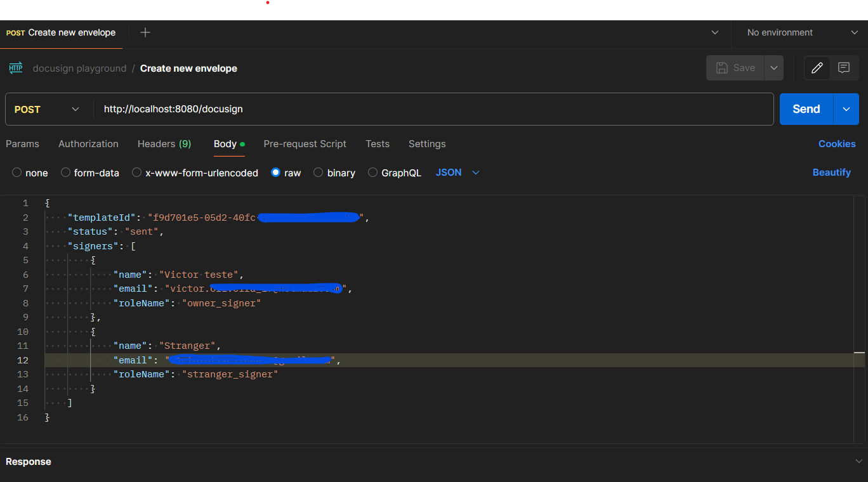
Task: Open the JSON body format dropdown
Action: (457, 173)
